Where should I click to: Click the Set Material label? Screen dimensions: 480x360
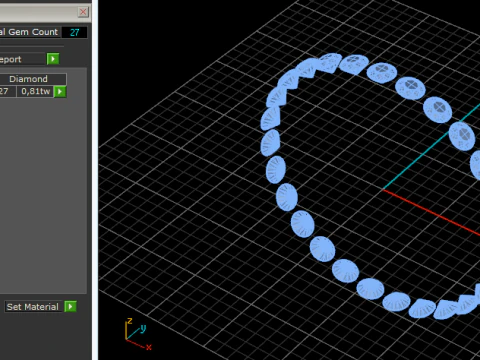33,307
